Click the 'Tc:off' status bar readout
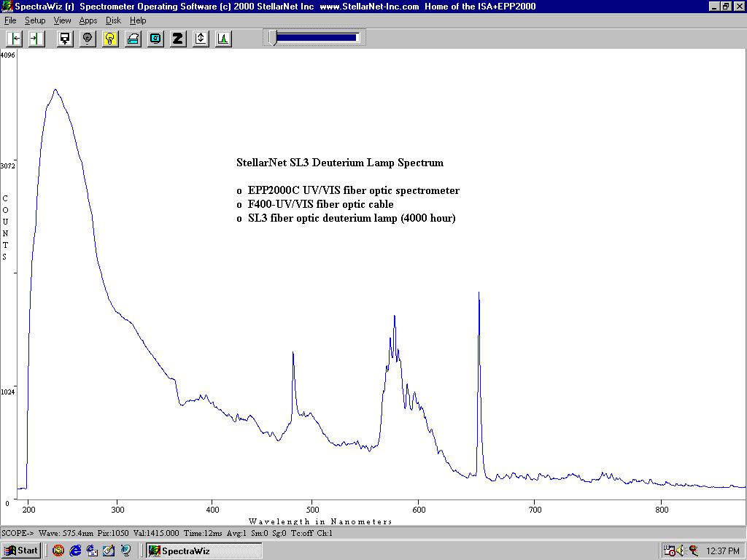The width and height of the screenshot is (747, 560). [x=302, y=533]
